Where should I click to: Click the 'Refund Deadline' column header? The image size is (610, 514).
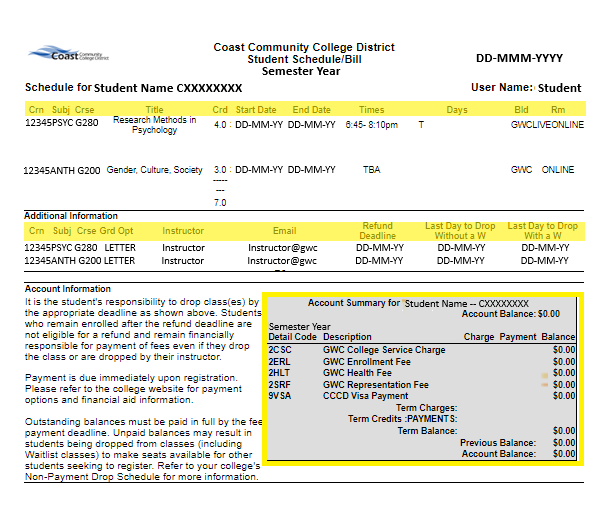click(377, 231)
